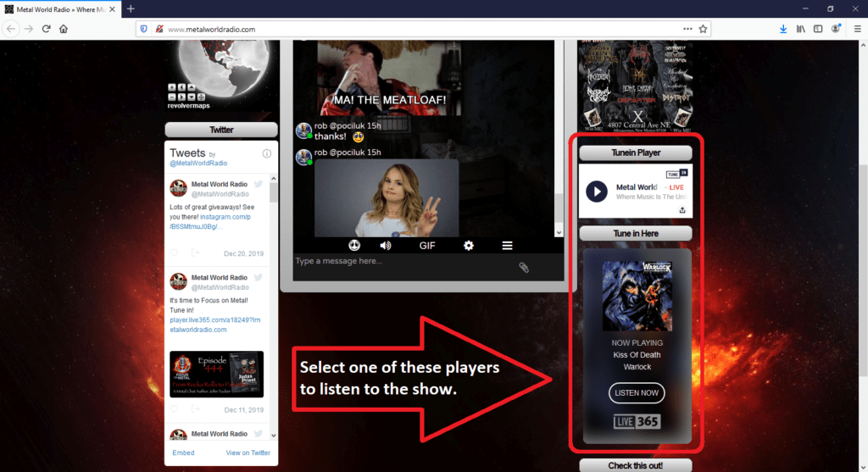Toggle the browser sidebar view icon
This screenshot has width=868, height=472.
[818, 29]
